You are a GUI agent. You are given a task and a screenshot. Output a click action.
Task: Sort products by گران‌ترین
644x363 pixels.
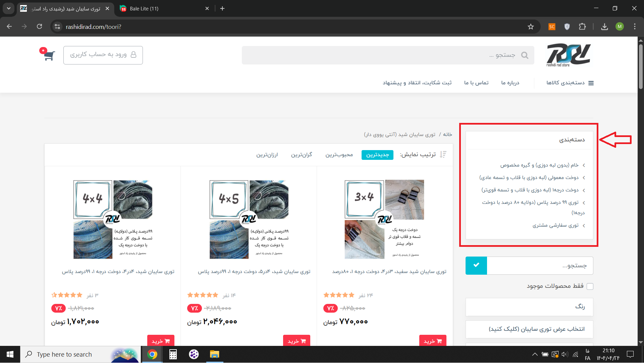pos(302,155)
